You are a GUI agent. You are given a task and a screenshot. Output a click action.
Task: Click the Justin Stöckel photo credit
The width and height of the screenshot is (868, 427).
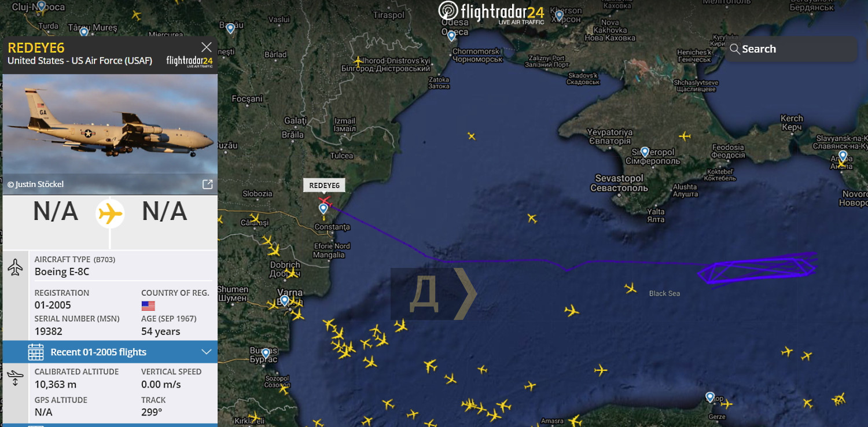pos(35,185)
